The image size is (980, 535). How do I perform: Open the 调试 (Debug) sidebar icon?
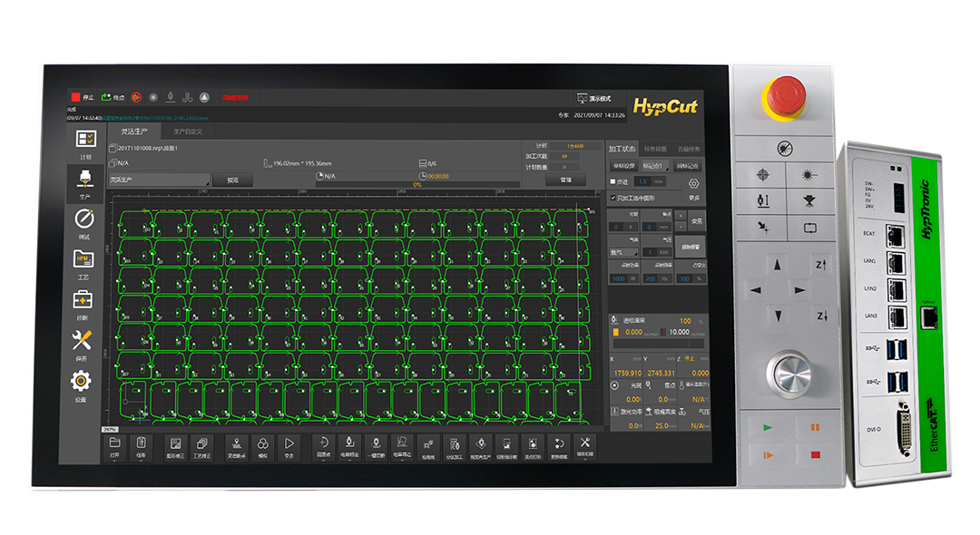coord(83,219)
